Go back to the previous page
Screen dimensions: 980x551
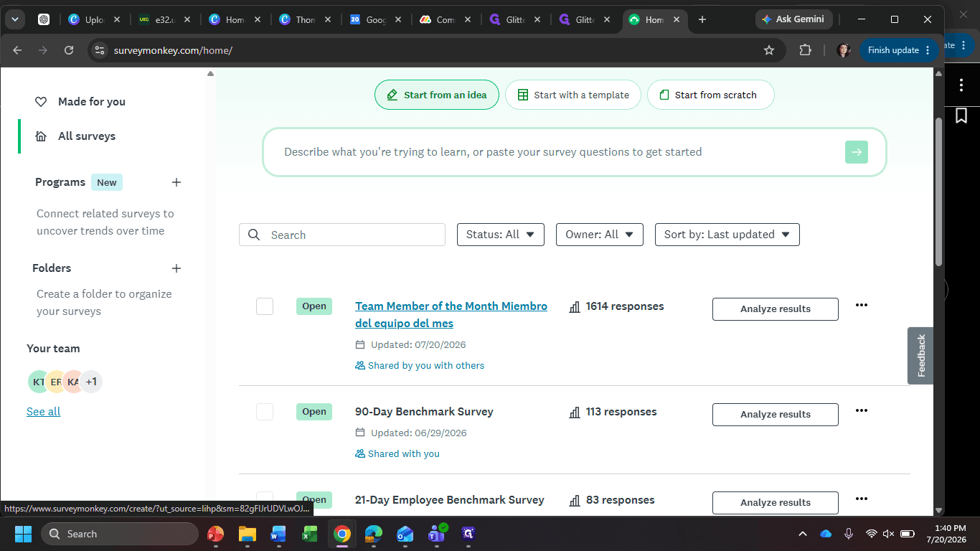click(x=17, y=50)
